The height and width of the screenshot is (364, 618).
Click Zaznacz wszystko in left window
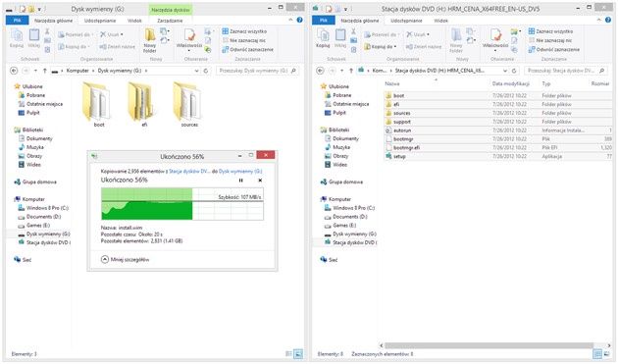click(244, 31)
